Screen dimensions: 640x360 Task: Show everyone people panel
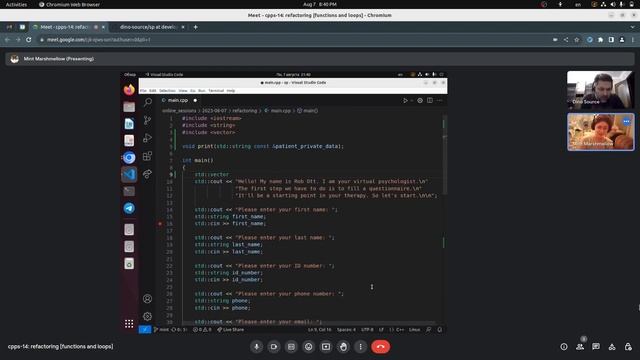580,347
